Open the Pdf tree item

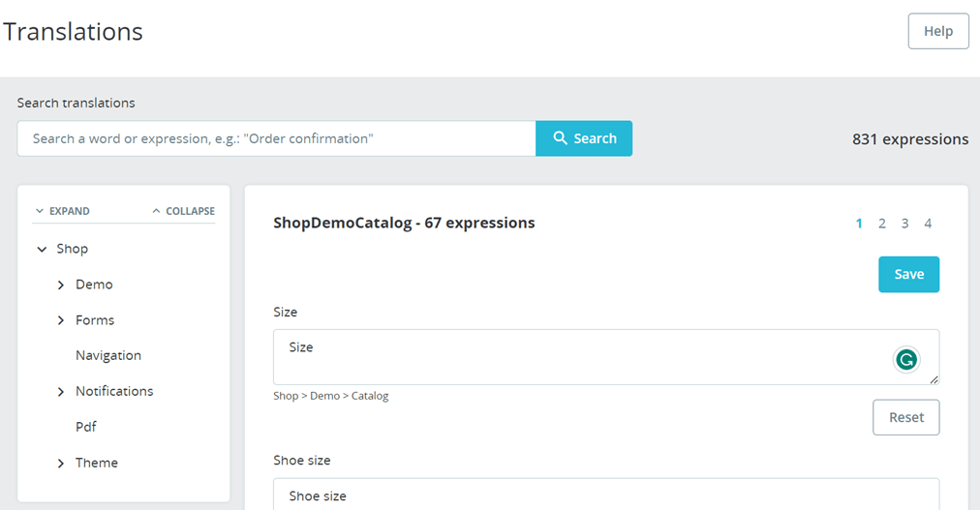coord(85,427)
